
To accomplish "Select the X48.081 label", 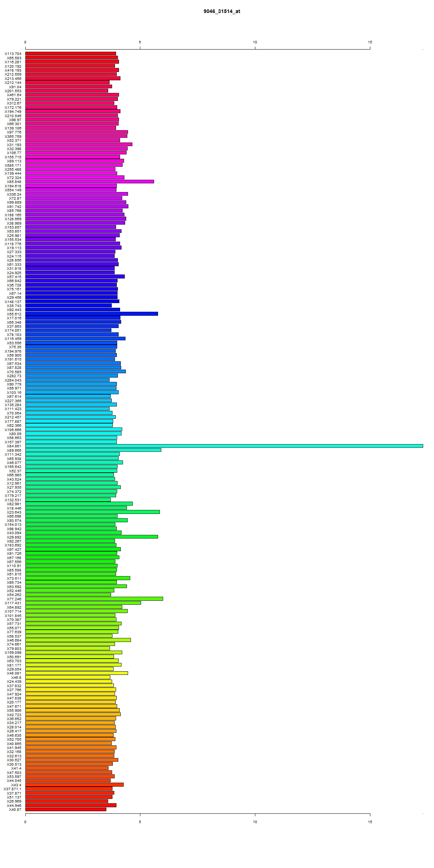I will coord(14,673).
